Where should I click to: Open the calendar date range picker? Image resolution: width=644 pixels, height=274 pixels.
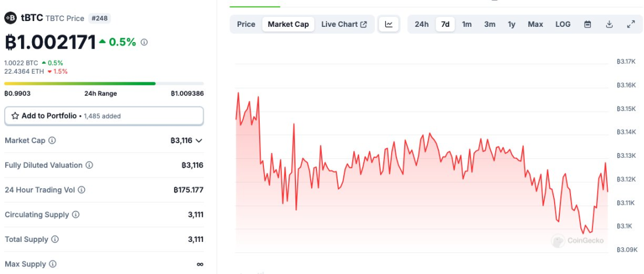pyautogui.click(x=588, y=25)
